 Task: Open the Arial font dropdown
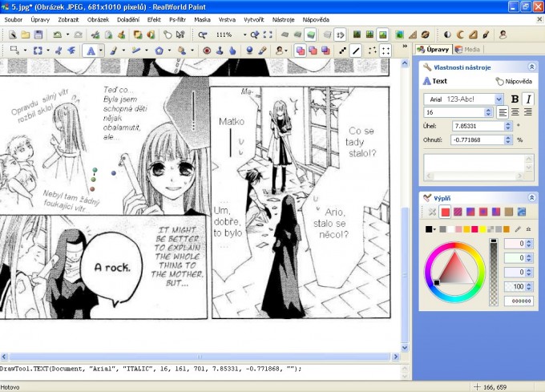(499, 99)
